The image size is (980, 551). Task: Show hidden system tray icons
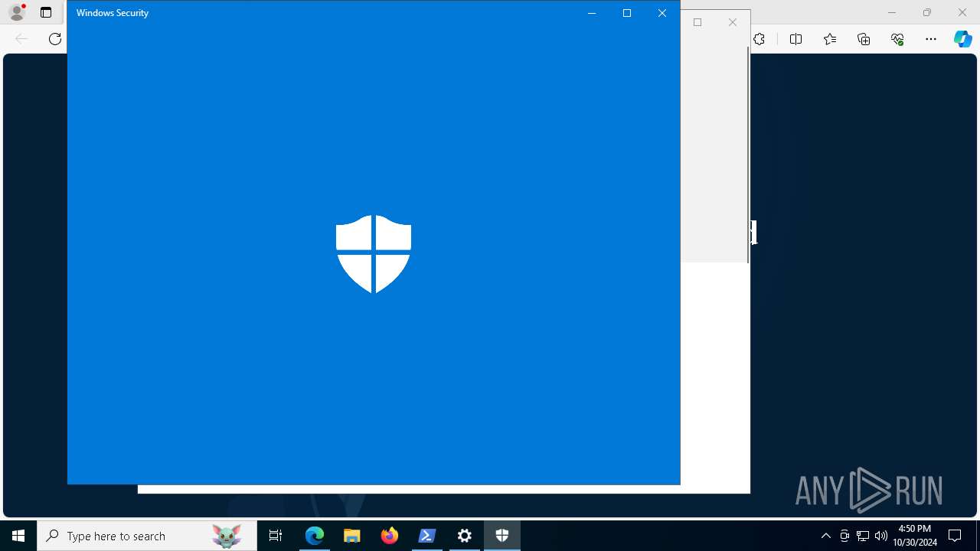coord(825,536)
